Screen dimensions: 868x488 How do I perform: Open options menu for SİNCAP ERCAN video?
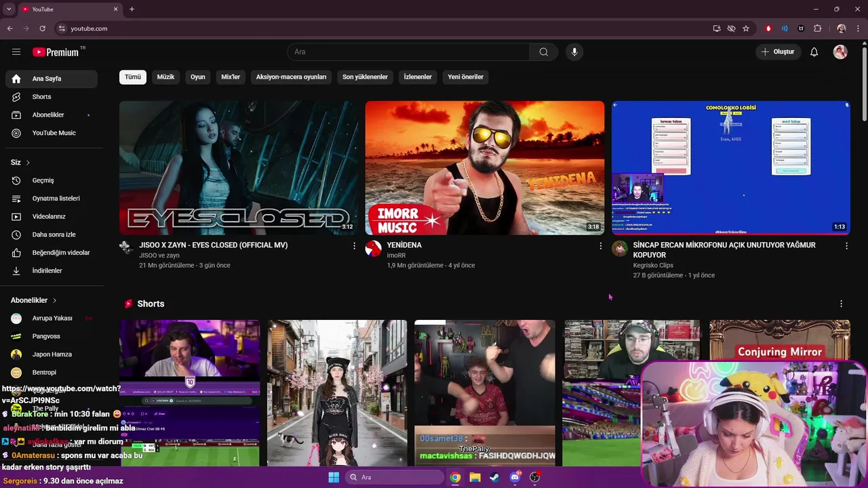pyautogui.click(x=846, y=246)
